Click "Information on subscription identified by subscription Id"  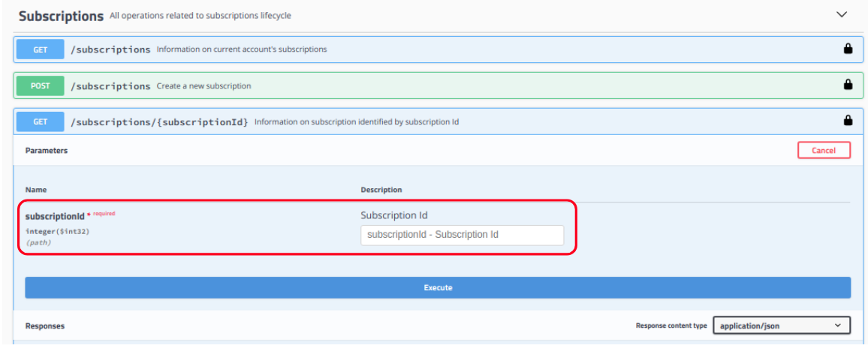coord(356,121)
